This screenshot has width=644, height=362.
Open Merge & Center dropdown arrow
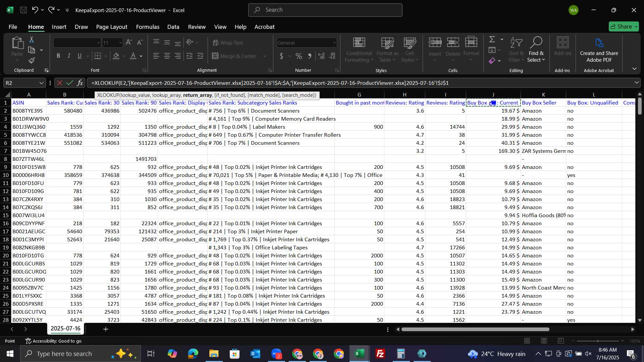[x=265, y=56]
